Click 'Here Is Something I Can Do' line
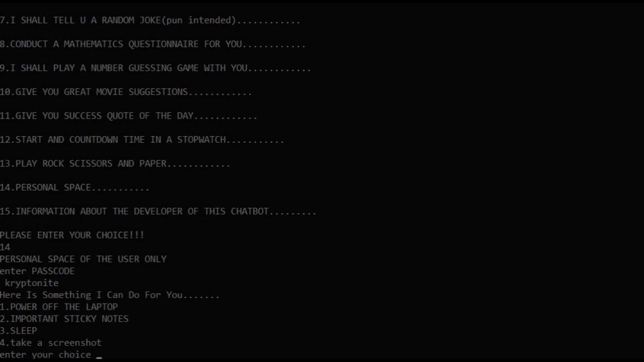Viewport: 644px width, 362px height. pyautogui.click(x=110, y=295)
